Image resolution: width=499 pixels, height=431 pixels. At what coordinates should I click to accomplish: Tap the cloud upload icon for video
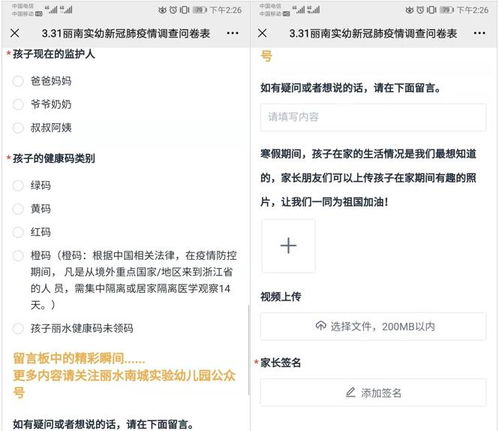coord(321,326)
